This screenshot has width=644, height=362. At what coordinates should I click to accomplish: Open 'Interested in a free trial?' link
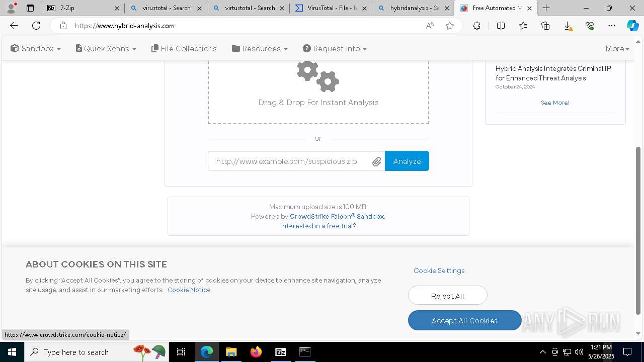318,226
